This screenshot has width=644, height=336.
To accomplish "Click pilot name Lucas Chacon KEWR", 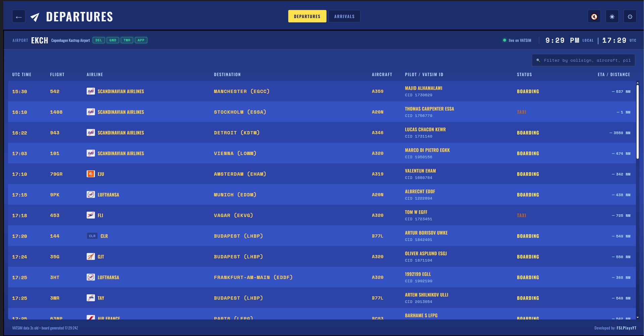I will tap(425, 129).
